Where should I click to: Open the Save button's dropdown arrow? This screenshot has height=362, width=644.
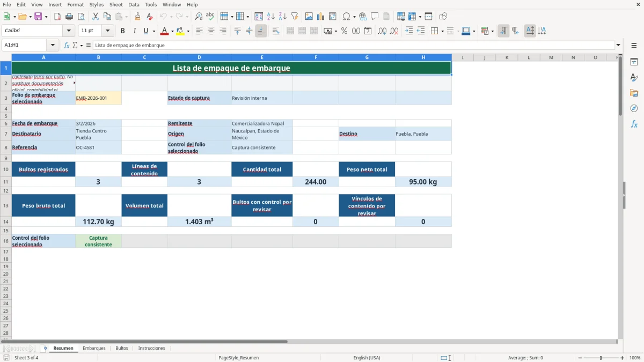tap(46, 17)
